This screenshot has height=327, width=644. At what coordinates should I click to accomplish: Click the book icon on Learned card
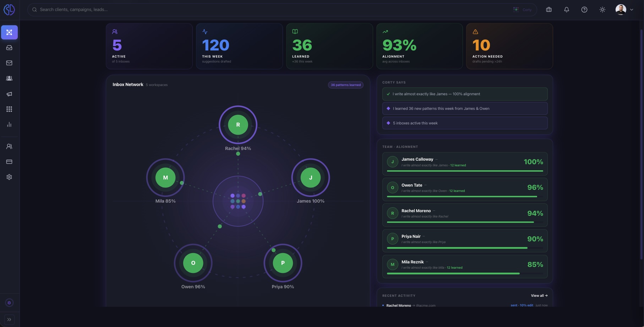[295, 32]
